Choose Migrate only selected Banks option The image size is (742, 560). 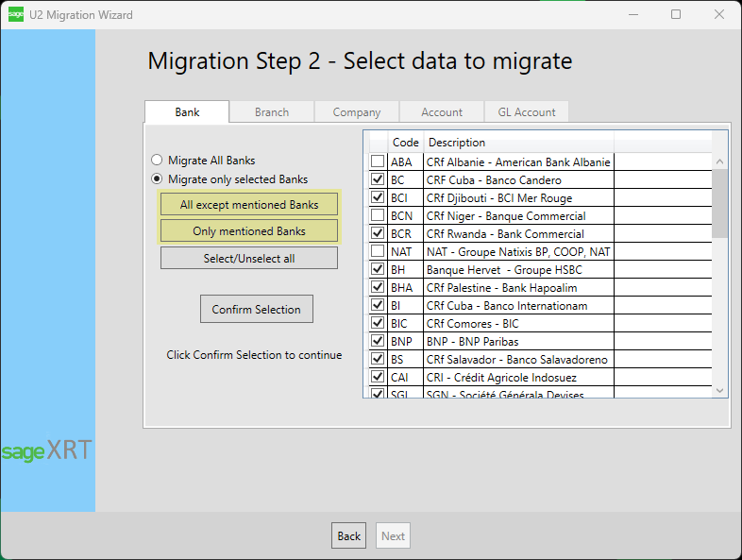[157, 179]
